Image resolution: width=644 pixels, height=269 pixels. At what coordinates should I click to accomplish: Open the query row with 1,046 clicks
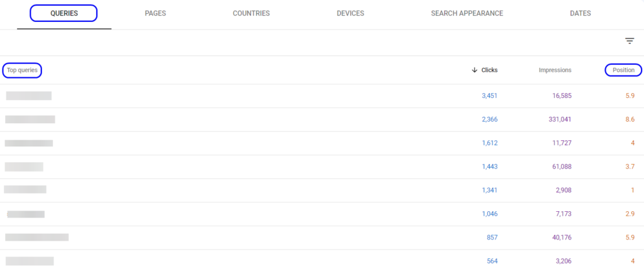tap(26, 214)
